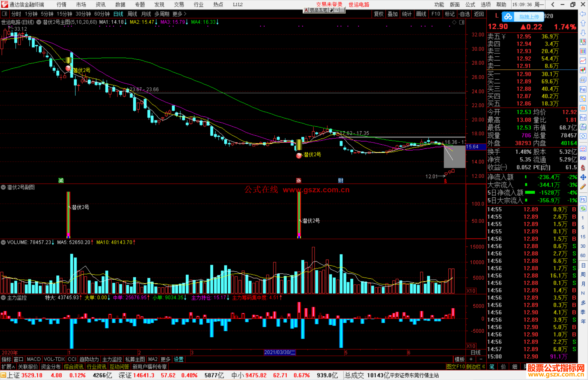Click the panel toggle icon before 分时

coord(4,14)
